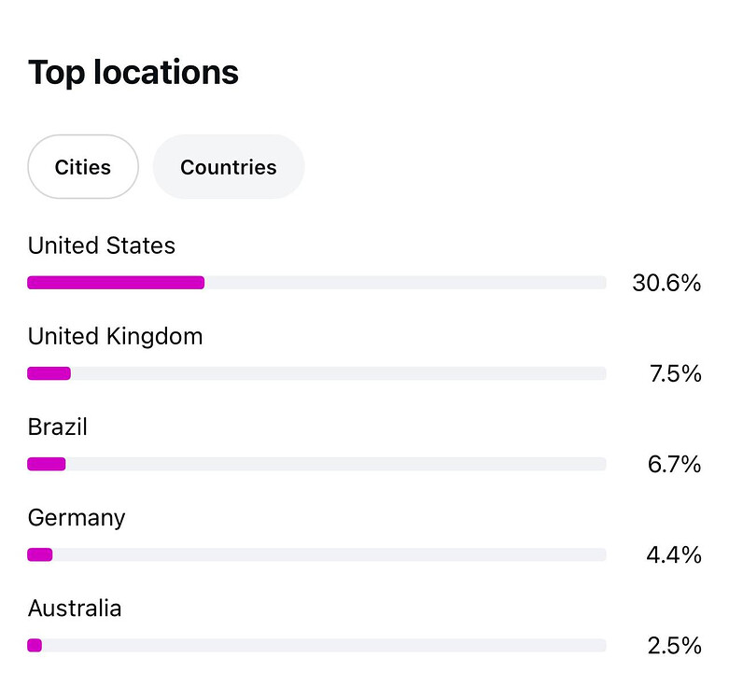Switch to the Cities tab
This screenshot has height=700, width=729.
tap(83, 167)
